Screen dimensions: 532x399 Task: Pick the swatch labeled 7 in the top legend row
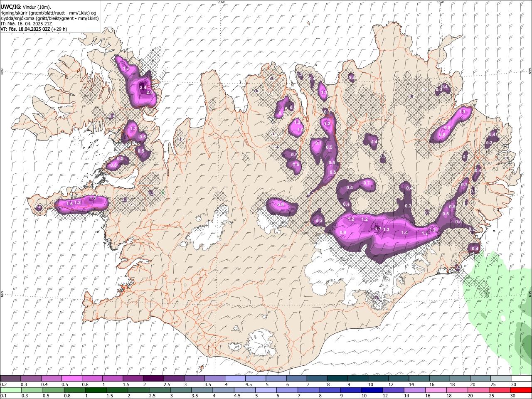click(316, 379)
